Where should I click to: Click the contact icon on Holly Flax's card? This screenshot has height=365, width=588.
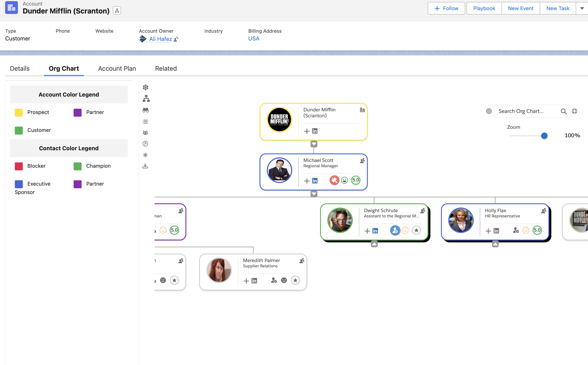(x=544, y=211)
